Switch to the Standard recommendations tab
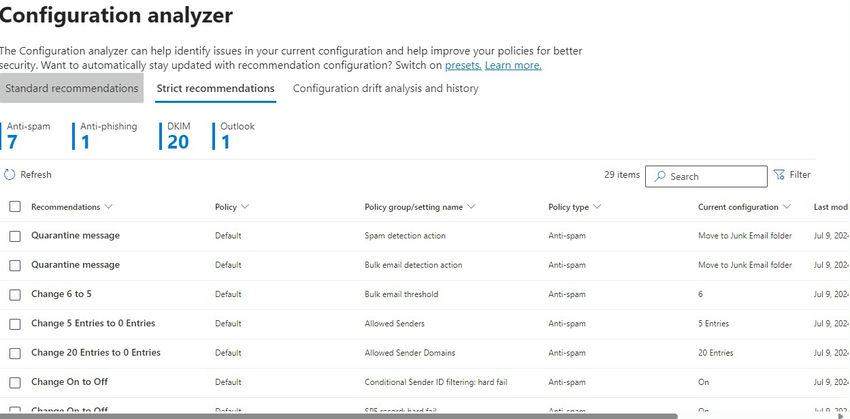Image resolution: width=850 pixels, height=419 pixels. coord(71,88)
